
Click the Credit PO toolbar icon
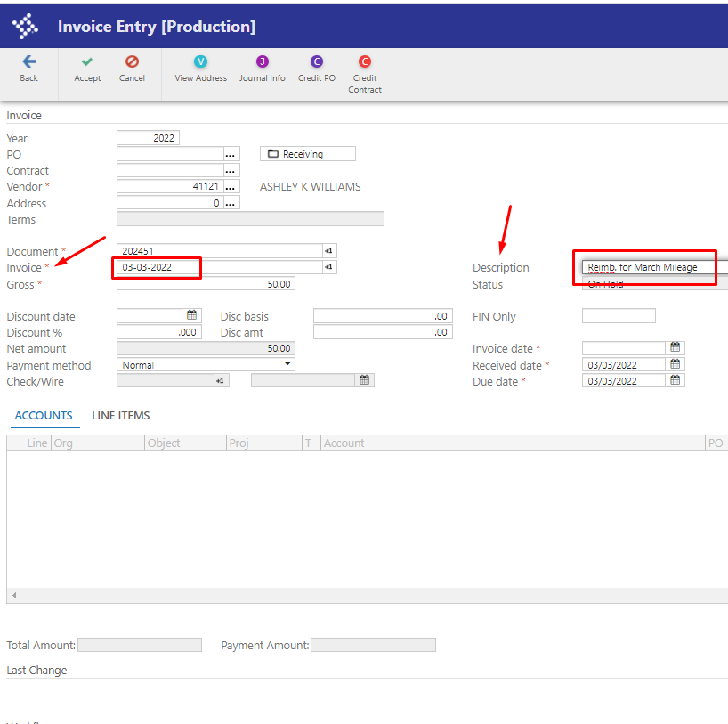tap(317, 61)
